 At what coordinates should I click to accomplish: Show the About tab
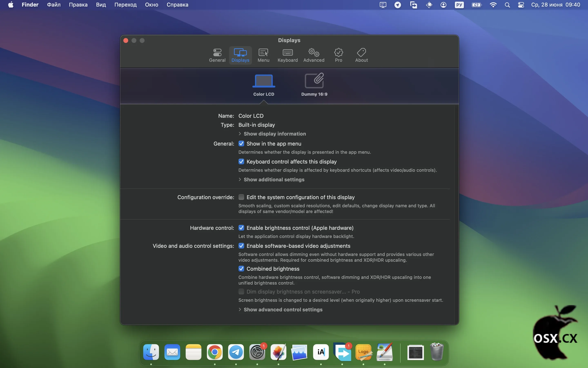click(361, 55)
